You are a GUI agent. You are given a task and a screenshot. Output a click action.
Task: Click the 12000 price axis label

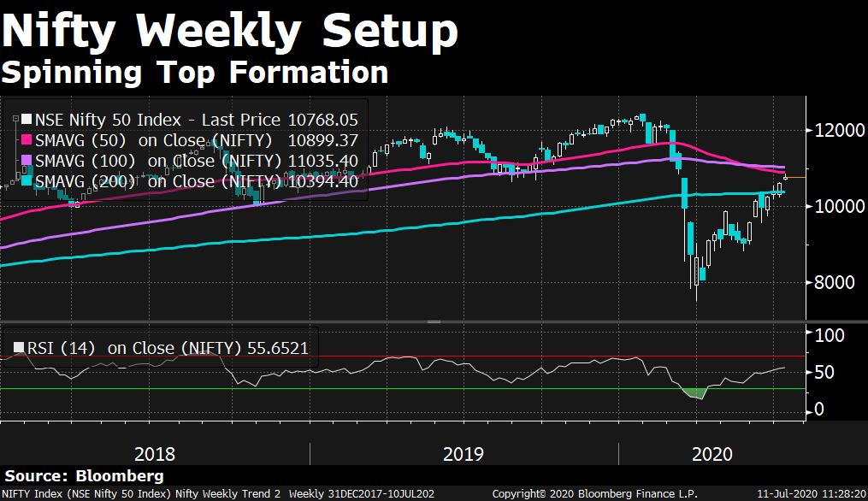836,132
